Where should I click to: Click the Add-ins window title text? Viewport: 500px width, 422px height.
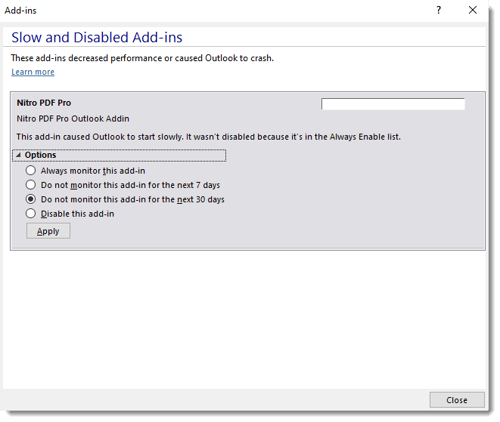point(20,11)
